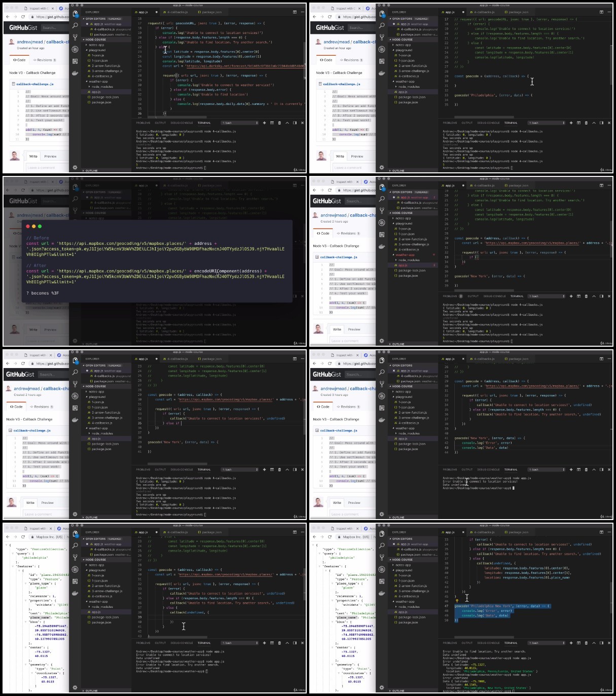Open Debug icon in the darksky code frame

[x=75, y=49]
